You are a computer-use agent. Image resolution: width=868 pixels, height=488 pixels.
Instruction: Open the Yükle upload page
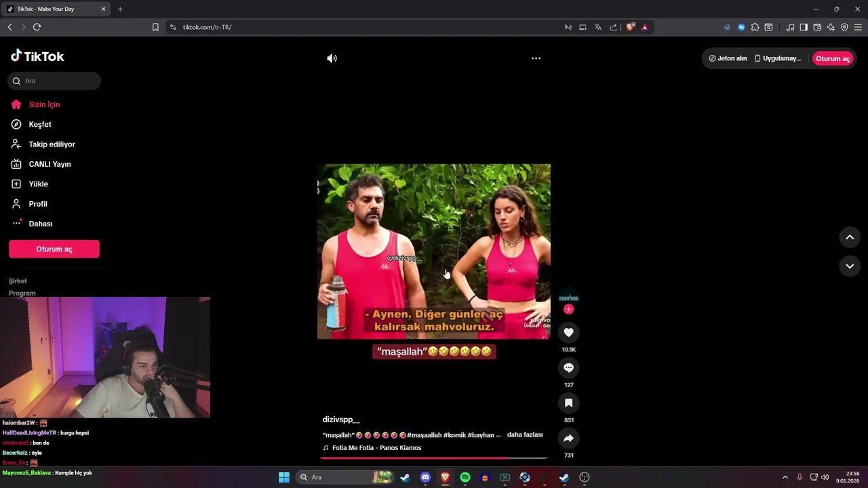coord(38,184)
